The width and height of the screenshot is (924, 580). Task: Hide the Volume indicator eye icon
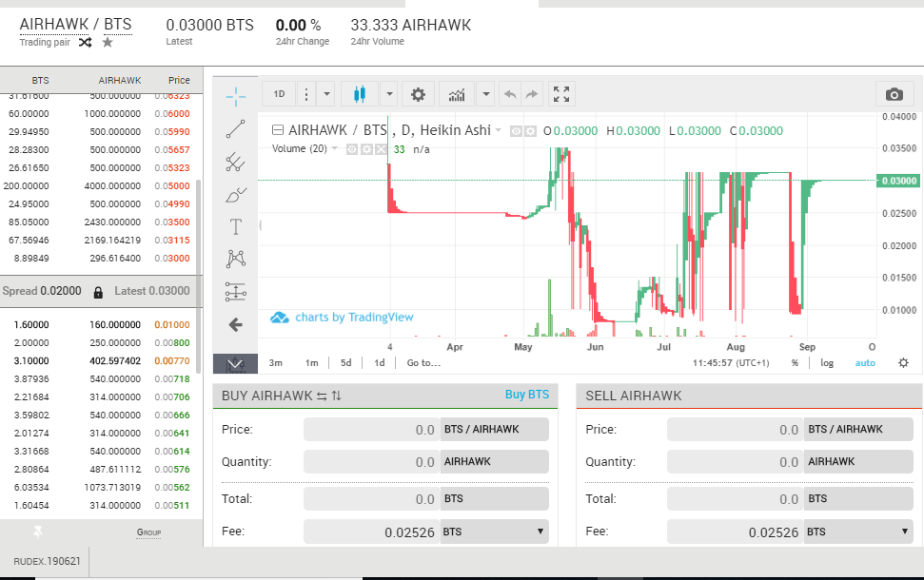click(352, 149)
